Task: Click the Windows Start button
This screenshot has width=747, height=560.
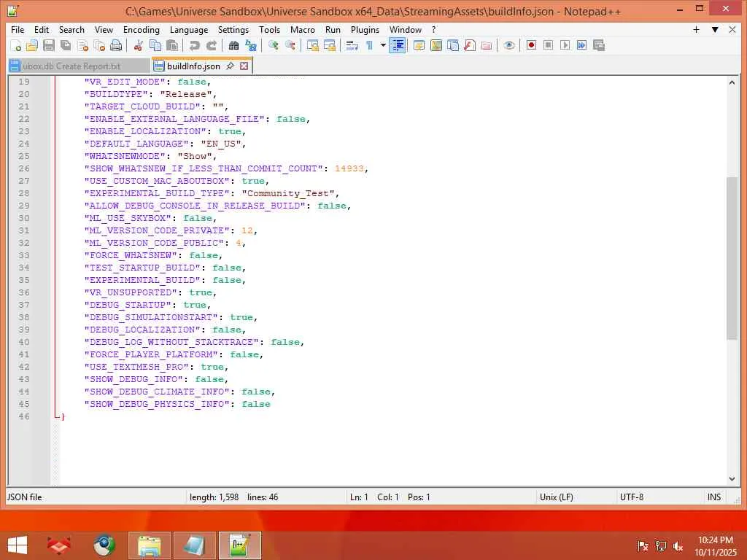Action: [x=18, y=545]
